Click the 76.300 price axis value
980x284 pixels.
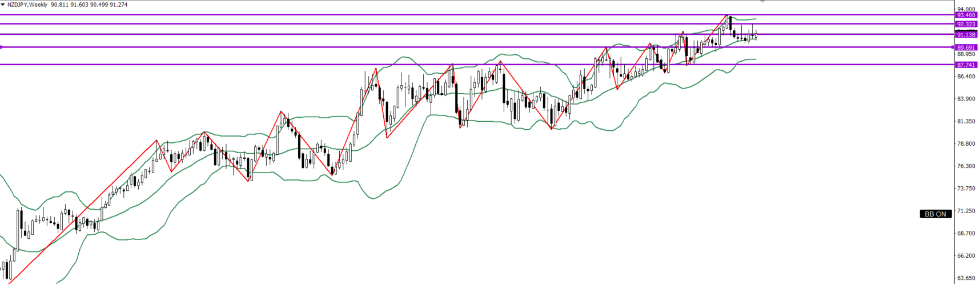click(966, 166)
